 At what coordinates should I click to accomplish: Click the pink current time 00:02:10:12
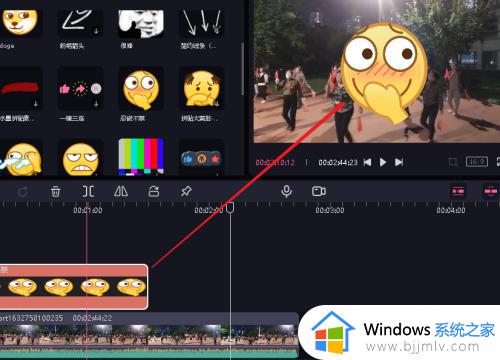[x=275, y=163]
